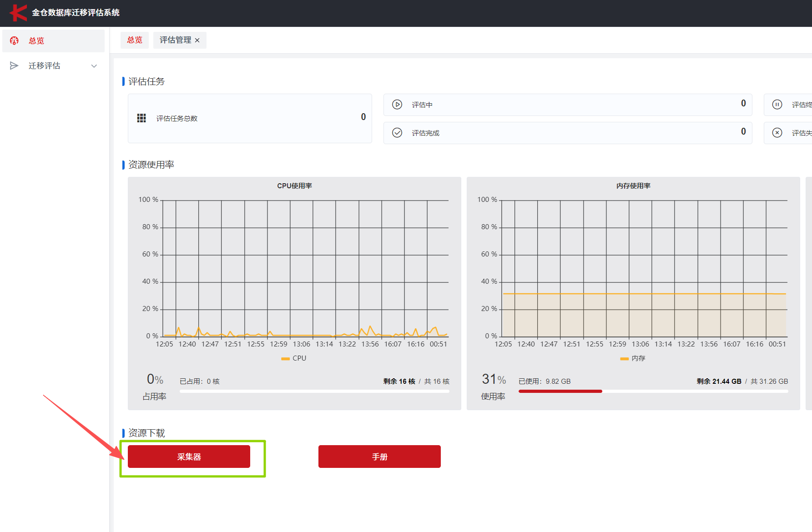The image size is (812, 532).
Task: Click the CPU occupancy progress bar
Action: click(314, 391)
